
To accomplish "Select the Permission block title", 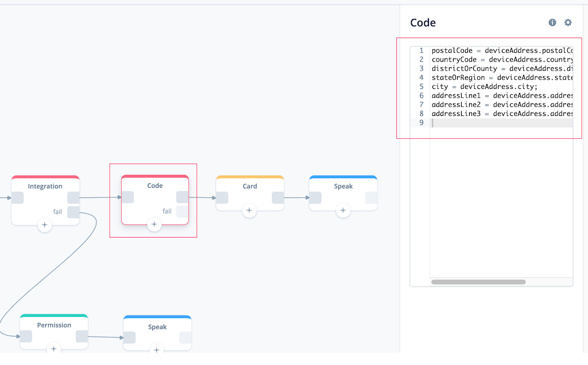I will tap(54, 325).
